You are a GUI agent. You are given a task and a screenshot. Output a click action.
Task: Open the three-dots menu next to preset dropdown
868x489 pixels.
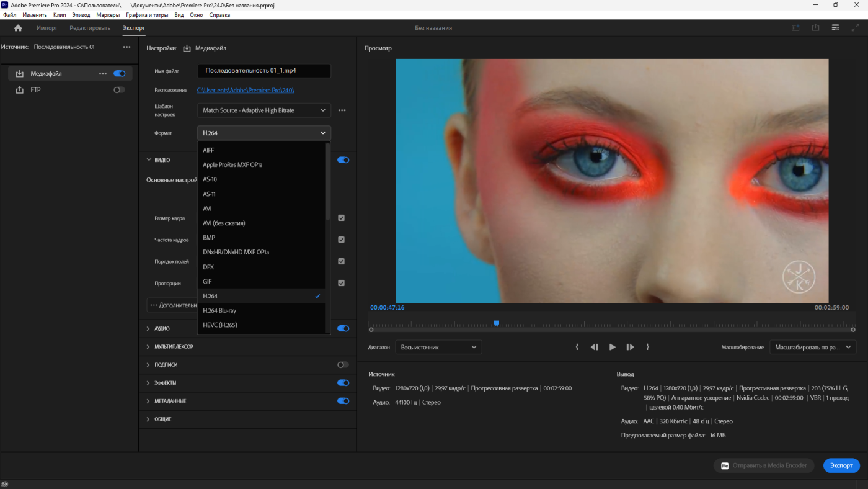342,110
